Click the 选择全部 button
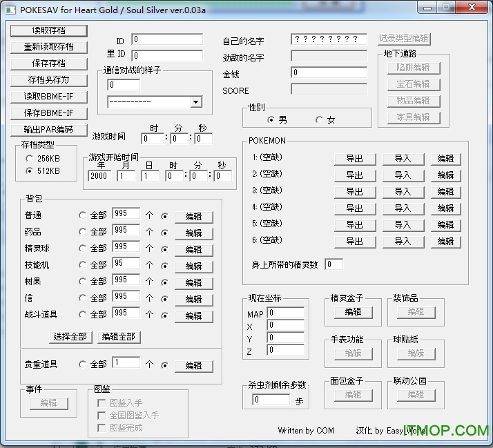This screenshot has width=493, height=448. click(x=70, y=337)
